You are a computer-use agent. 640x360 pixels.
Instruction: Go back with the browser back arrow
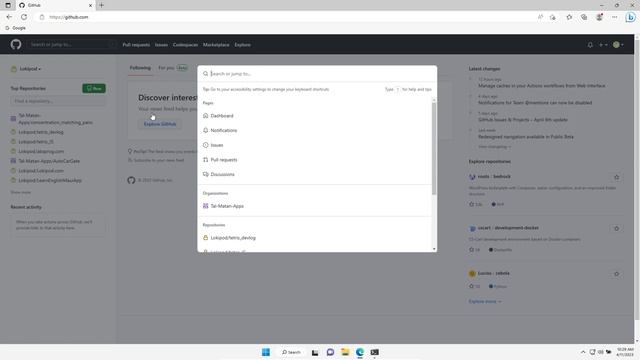click(9, 17)
